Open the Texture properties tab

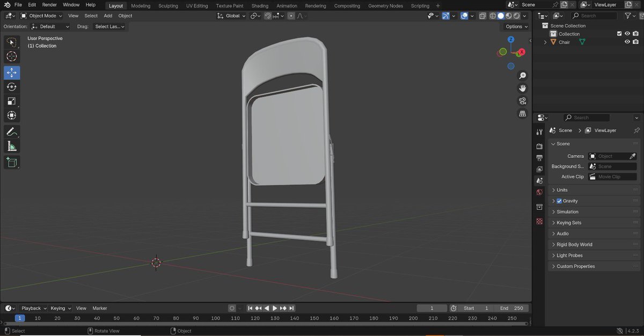click(x=539, y=221)
